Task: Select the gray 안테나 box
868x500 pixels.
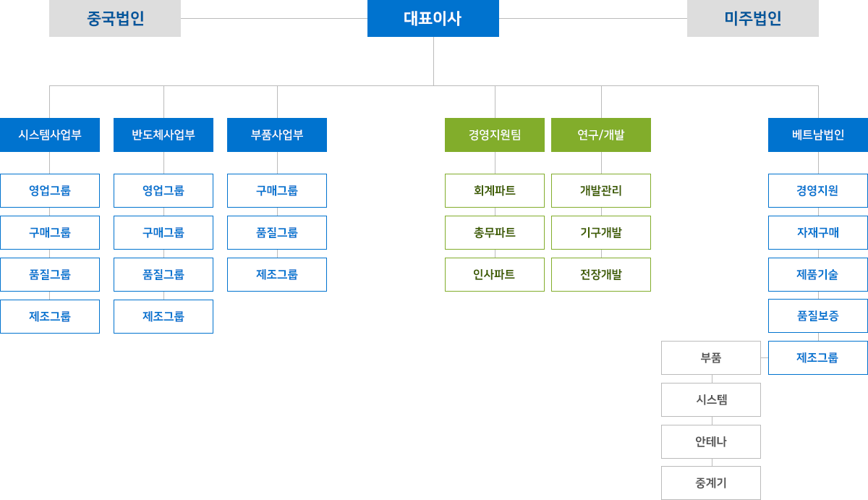Action: (x=711, y=441)
